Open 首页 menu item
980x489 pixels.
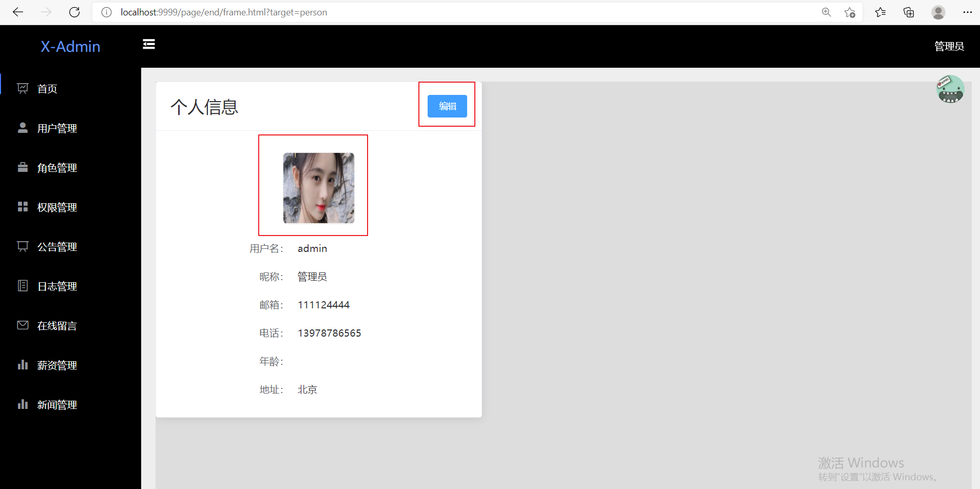pyautogui.click(x=70, y=89)
